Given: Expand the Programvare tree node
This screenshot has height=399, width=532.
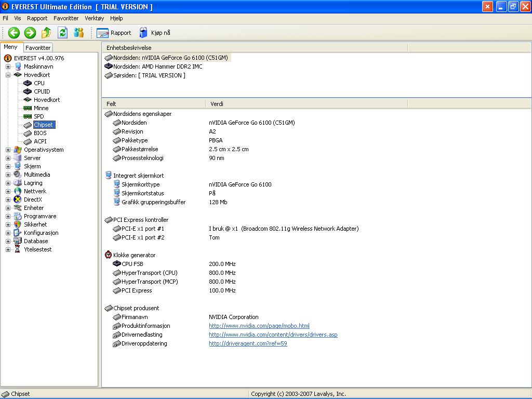Looking at the screenshot, I should tap(8, 216).
